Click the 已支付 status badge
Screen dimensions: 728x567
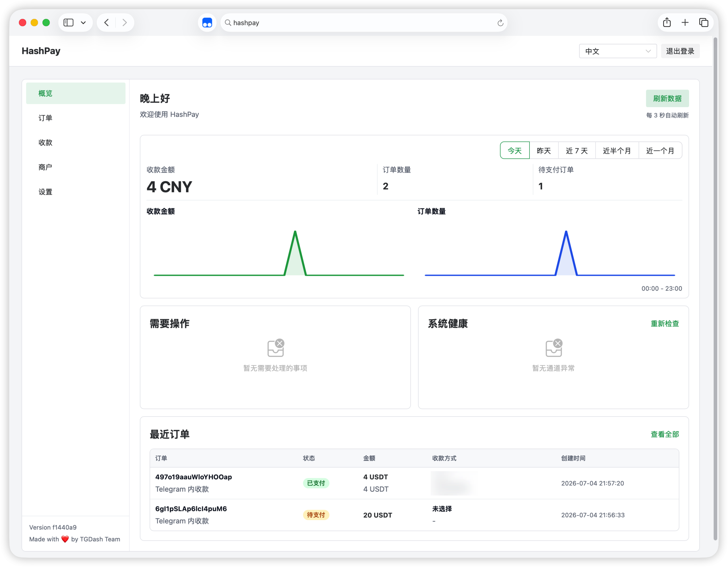316,483
